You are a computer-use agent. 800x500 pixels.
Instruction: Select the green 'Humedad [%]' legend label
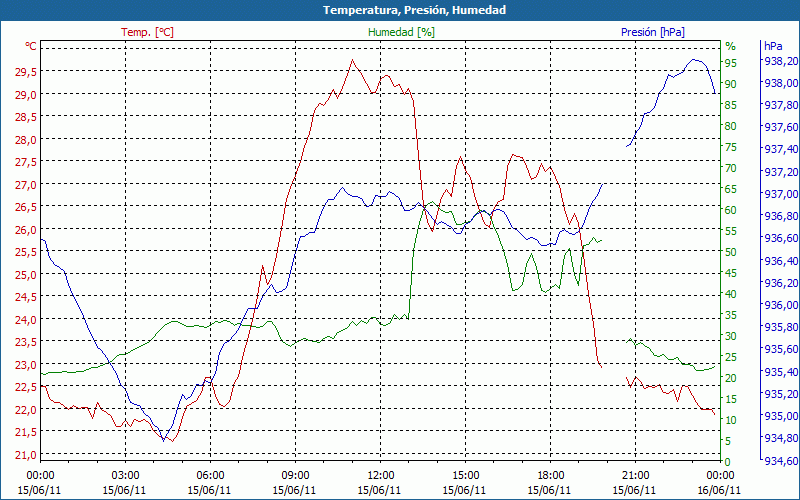point(402,32)
